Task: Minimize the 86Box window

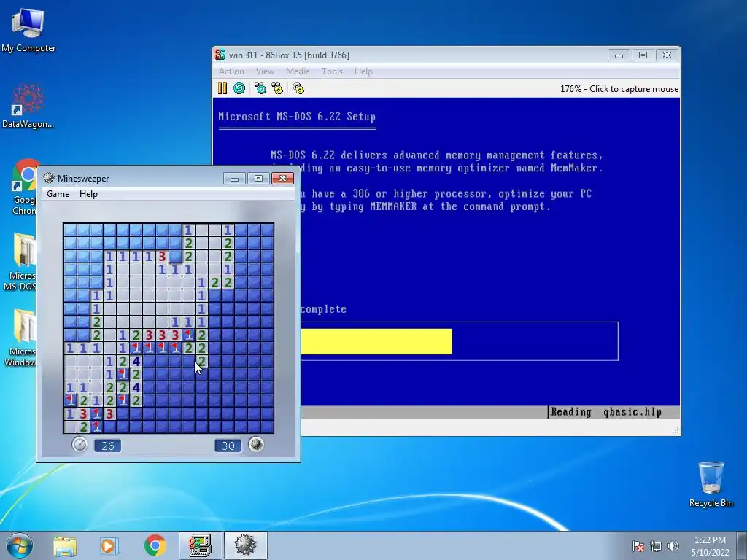Action: [x=619, y=55]
